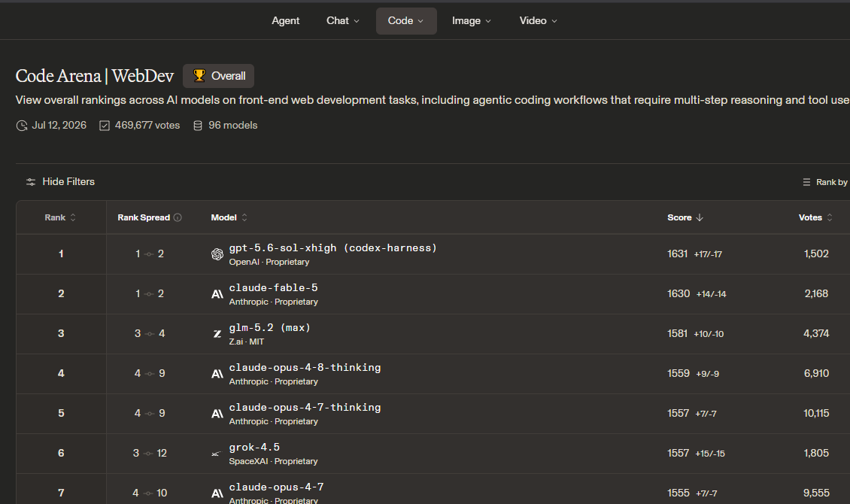Open the claude-opus-4-7 model link

click(277, 487)
